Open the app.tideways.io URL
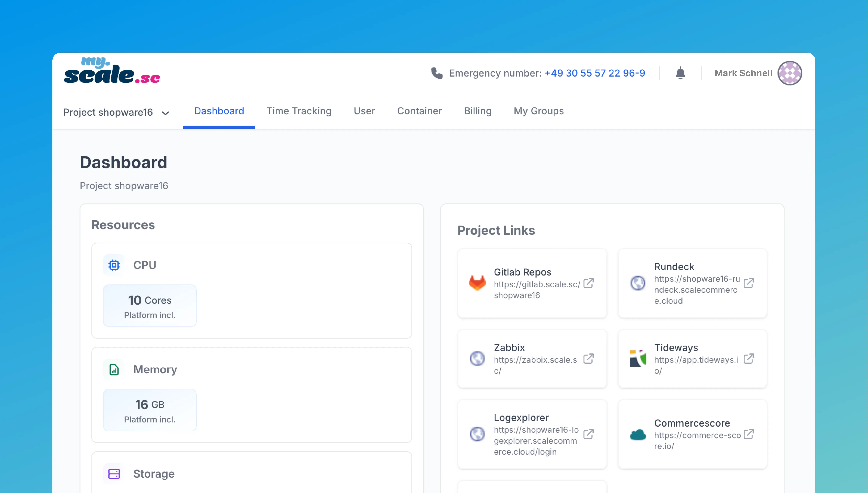 click(x=696, y=365)
